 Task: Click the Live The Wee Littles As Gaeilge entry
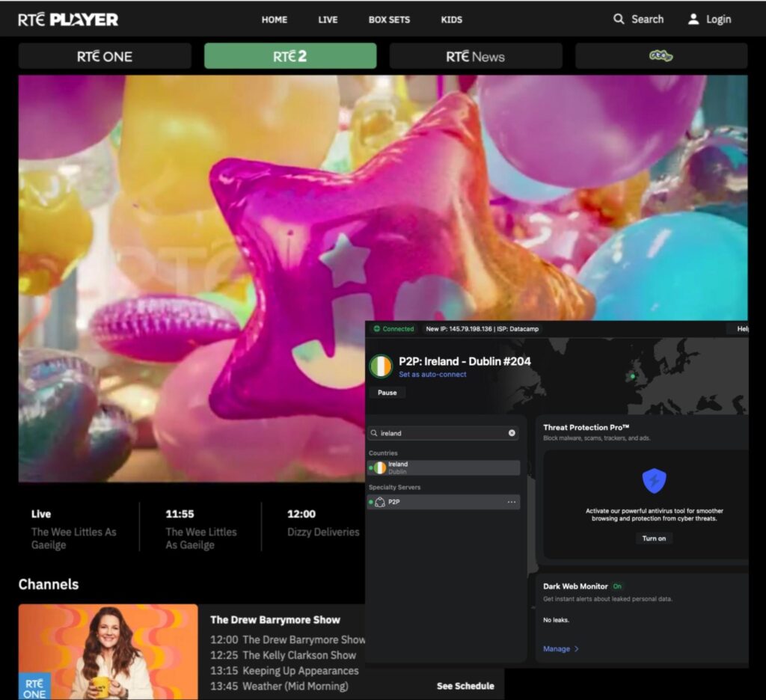pyautogui.click(x=74, y=529)
